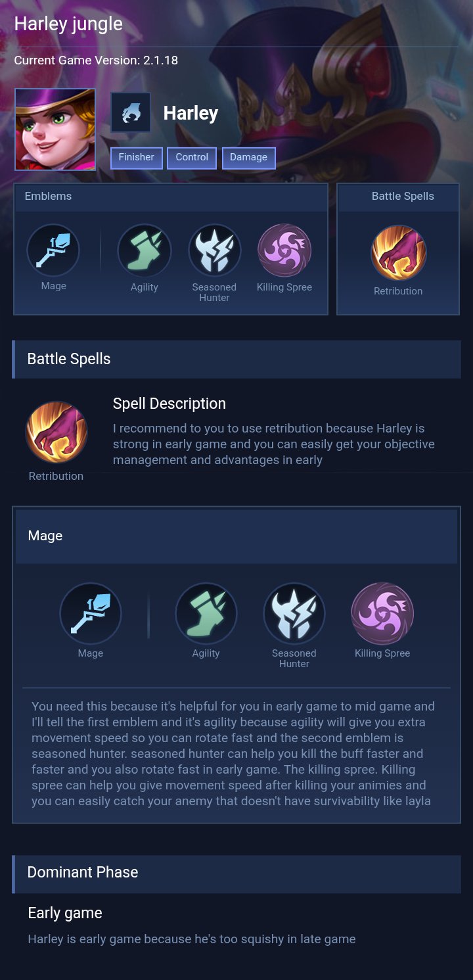
Task: Click the Mage emblem icon in Emblems panel
Action: coord(53,250)
